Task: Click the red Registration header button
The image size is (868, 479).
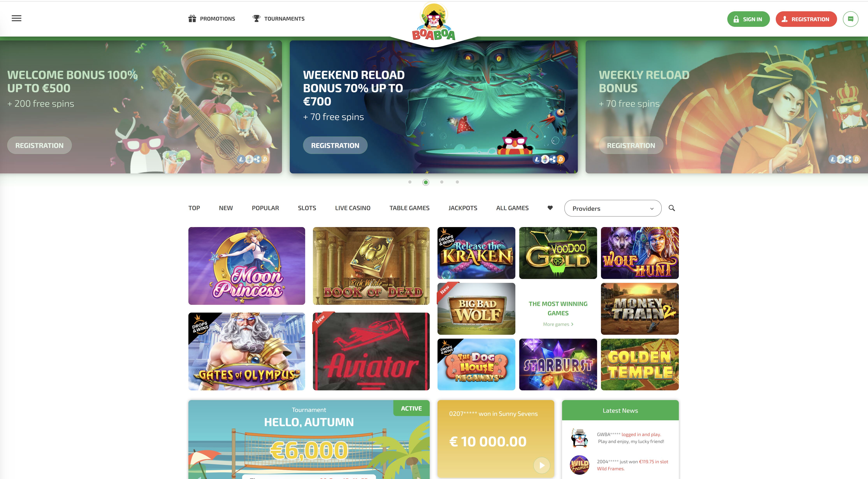Action: click(x=806, y=19)
